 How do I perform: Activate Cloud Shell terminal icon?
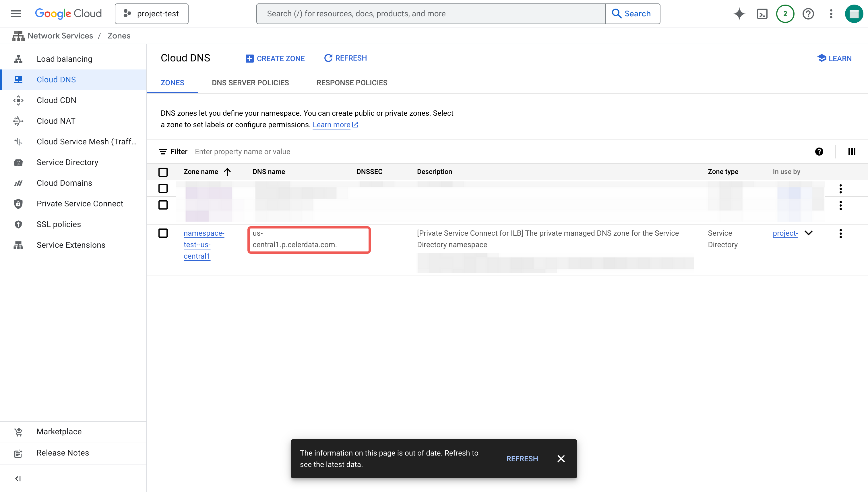(x=762, y=14)
